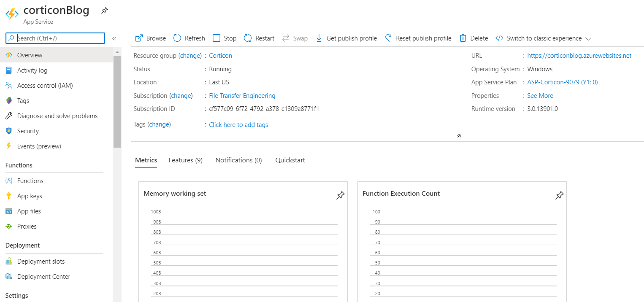Open the corticonblog.azurewebsites.net URL
644x302 pixels.
pos(579,56)
